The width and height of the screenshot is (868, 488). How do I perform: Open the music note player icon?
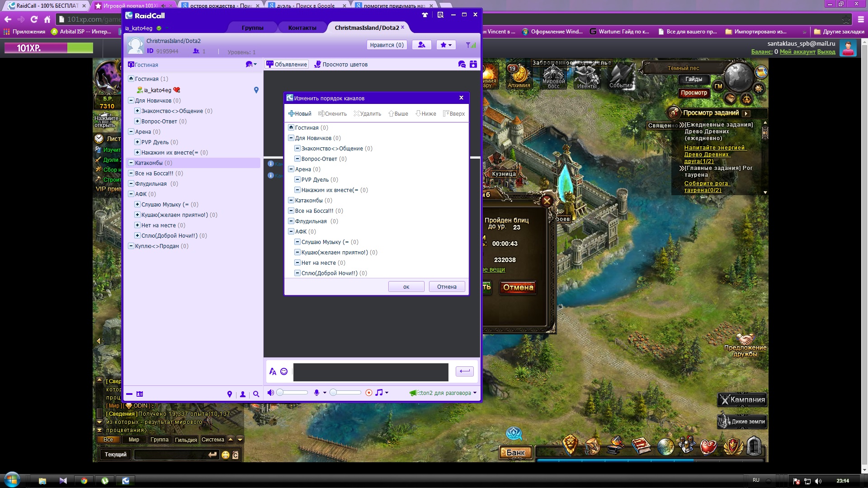(x=379, y=393)
